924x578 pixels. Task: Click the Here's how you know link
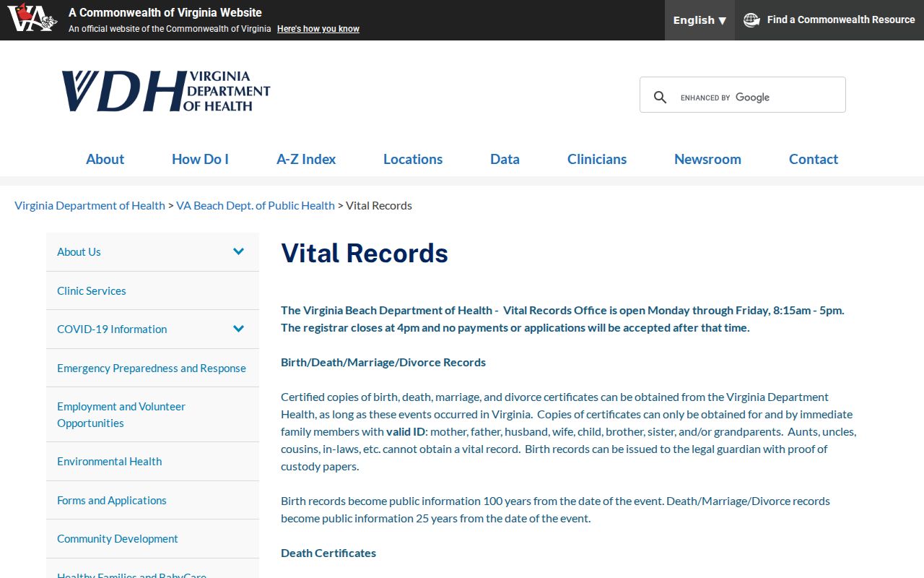(x=318, y=29)
